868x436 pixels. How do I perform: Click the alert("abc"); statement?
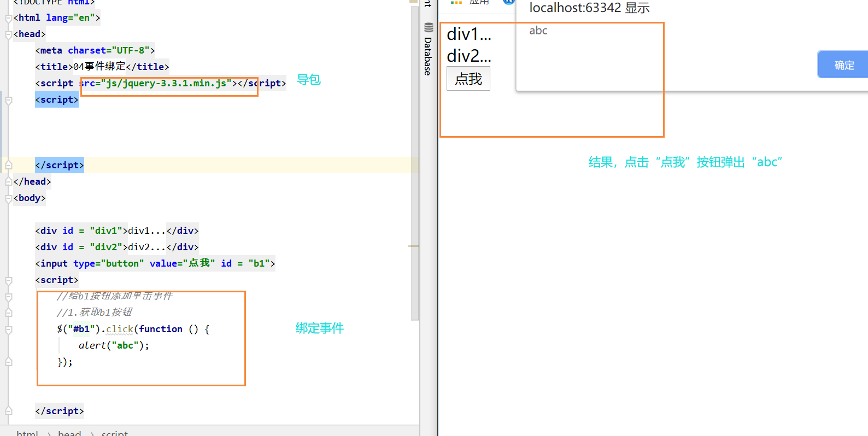click(x=114, y=345)
